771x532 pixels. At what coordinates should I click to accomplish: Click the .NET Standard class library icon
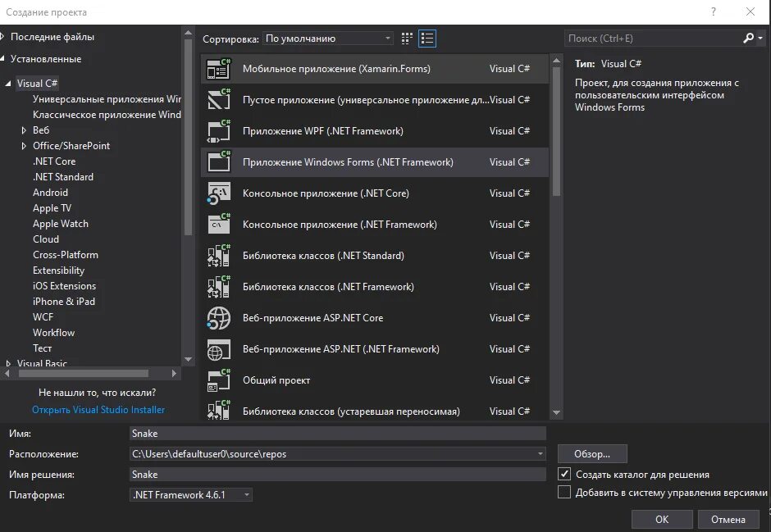(x=219, y=256)
